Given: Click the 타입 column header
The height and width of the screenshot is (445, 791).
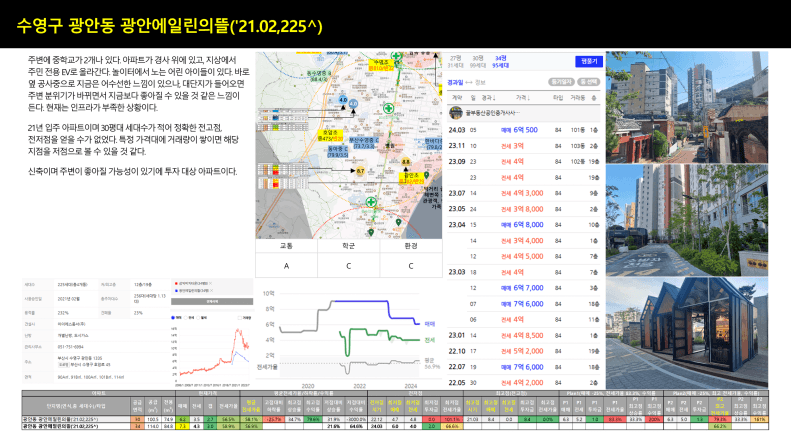Looking at the screenshot, I should [558, 98].
